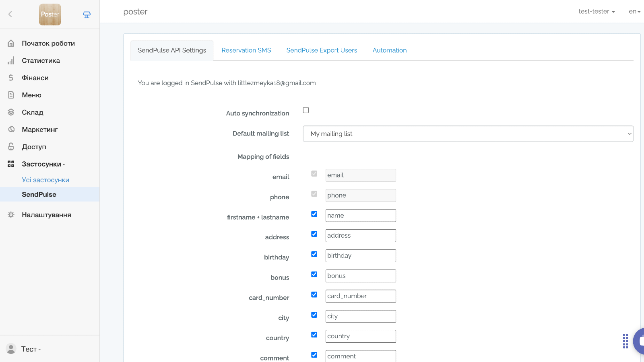Select the Склад layers icon
This screenshot has height=362, width=644.
[11, 112]
